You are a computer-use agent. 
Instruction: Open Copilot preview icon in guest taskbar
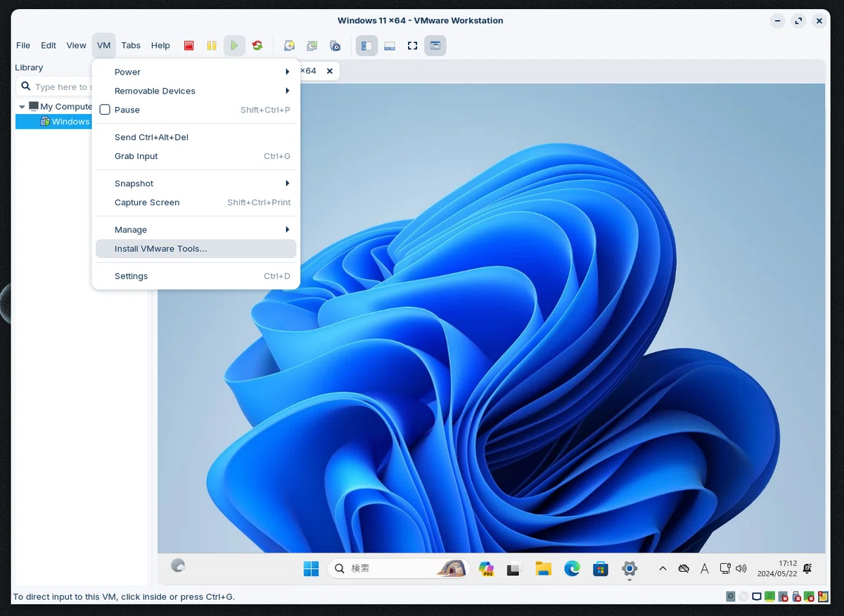tap(486, 568)
